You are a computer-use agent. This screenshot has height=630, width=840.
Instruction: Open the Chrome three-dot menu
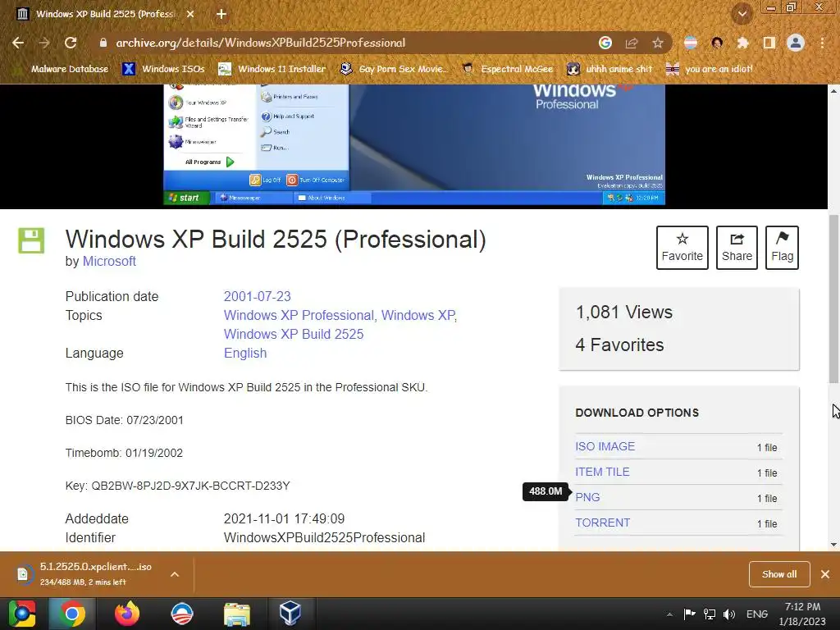(822, 43)
